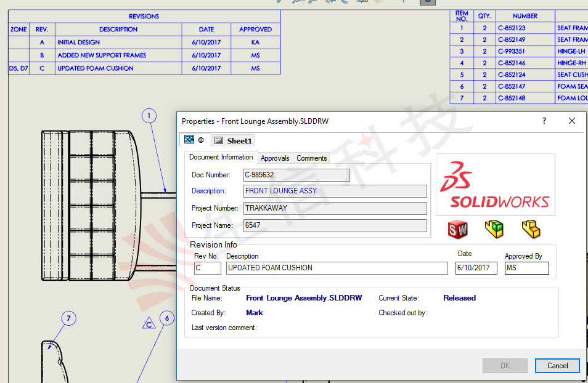The image size is (588, 383).
Task: Open the Comments tab
Action: click(x=311, y=158)
